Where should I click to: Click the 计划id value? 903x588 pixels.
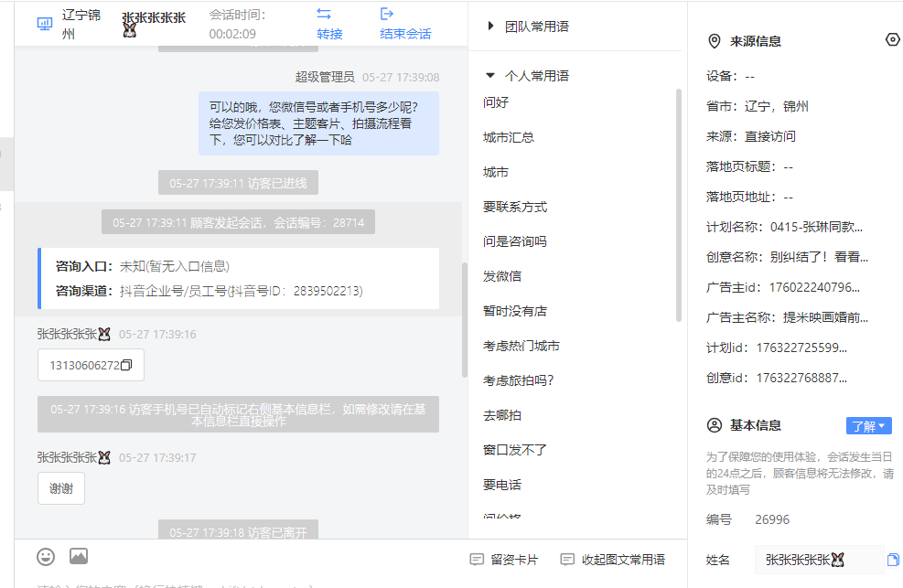coord(801,347)
